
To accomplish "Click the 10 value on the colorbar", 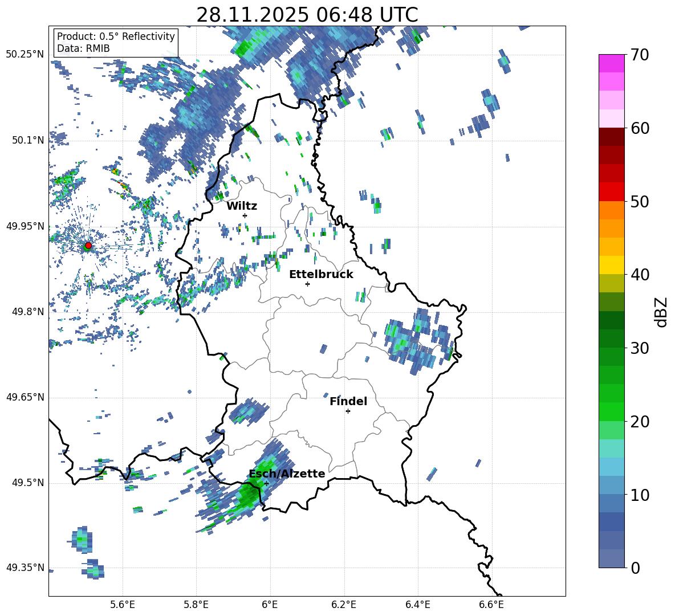I will tap(639, 495).
